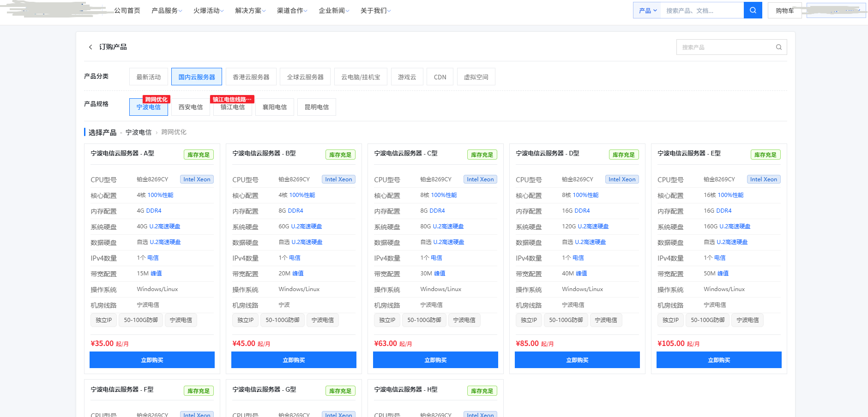Click the 独立IP tag on A型 card

pos(104,320)
